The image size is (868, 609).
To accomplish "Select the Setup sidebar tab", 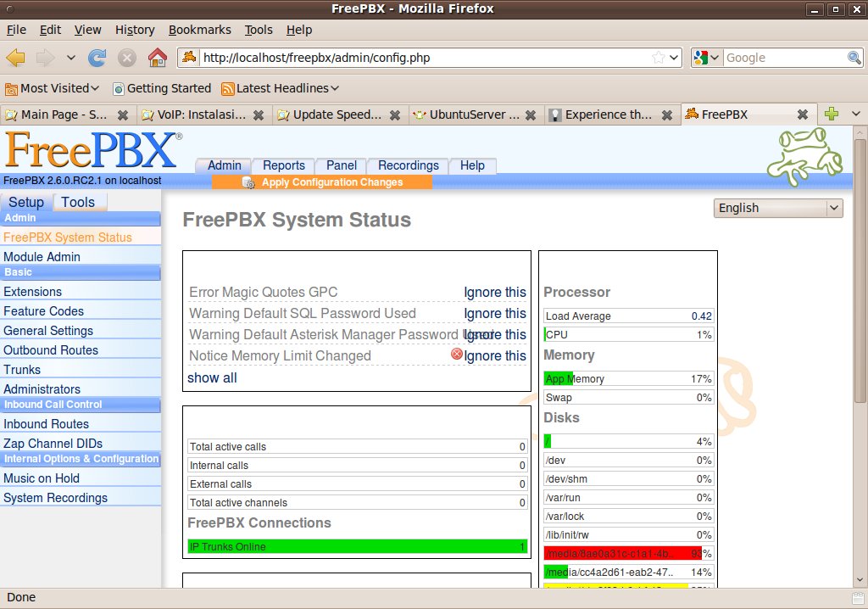I will click(x=26, y=202).
